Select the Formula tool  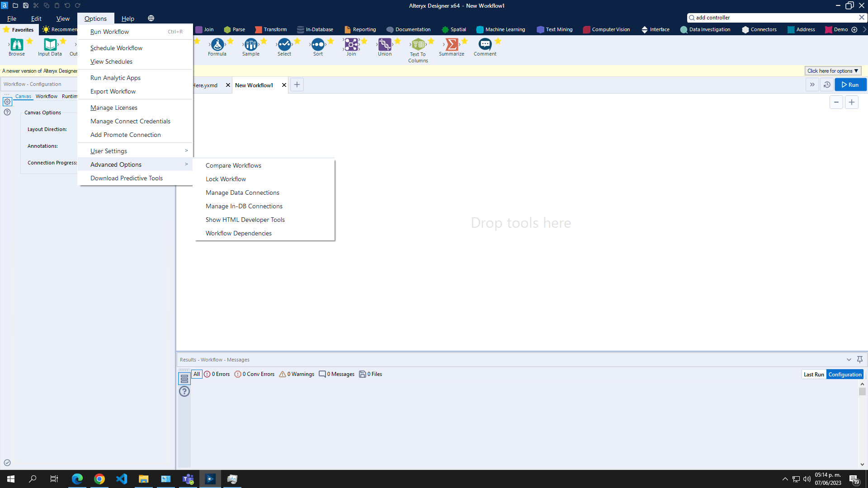tap(217, 45)
